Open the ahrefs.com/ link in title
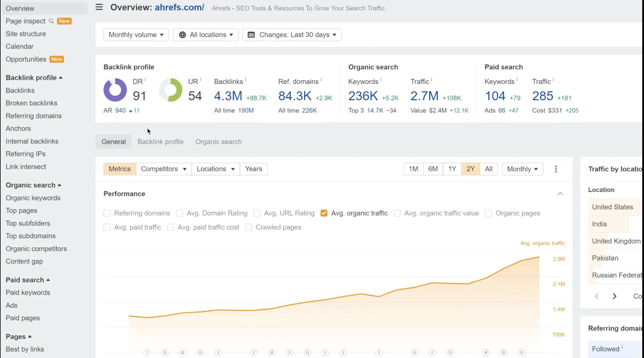 tap(179, 7)
